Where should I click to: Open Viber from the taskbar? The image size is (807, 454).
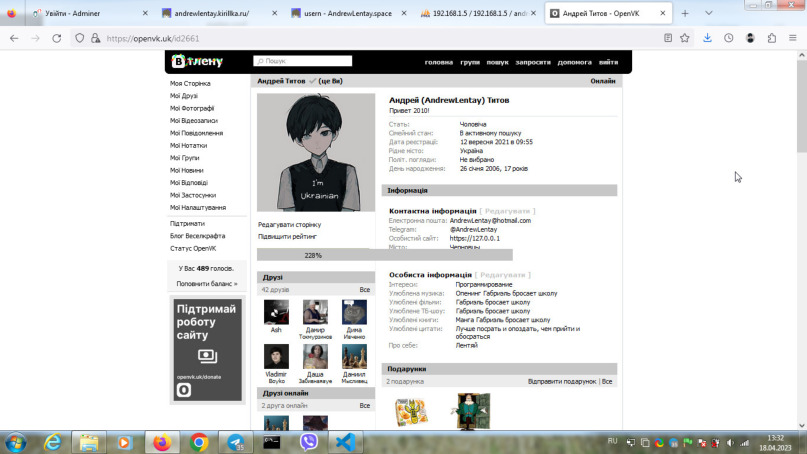(x=309, y=443)
